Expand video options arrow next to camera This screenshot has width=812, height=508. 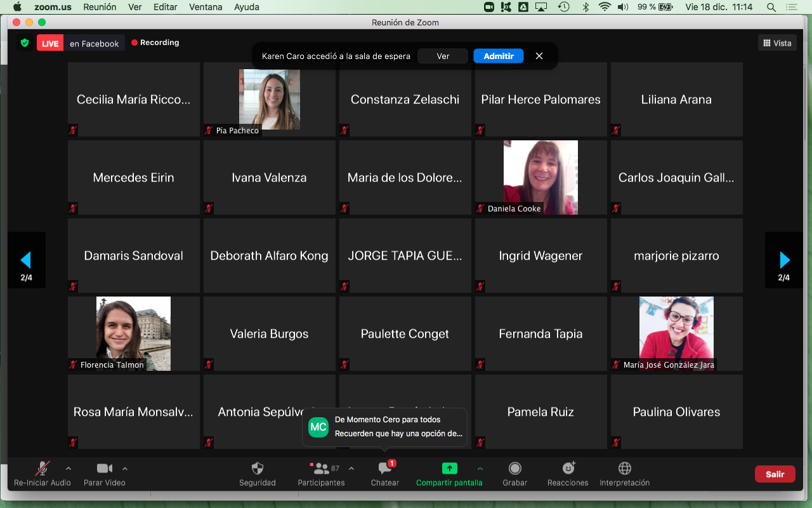[125, 469]
